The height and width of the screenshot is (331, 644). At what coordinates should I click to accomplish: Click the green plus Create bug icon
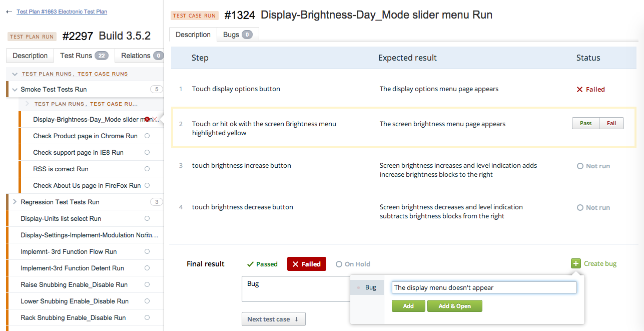tap(576, 263)
